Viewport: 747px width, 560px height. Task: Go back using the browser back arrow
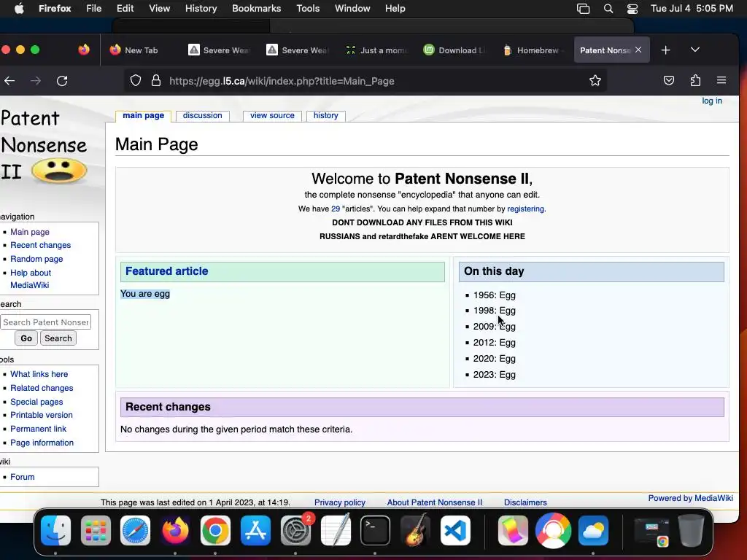[9, 81]
